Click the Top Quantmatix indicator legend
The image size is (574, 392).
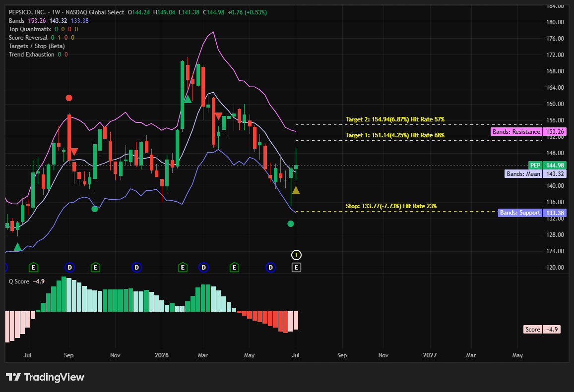coord(30,29)
